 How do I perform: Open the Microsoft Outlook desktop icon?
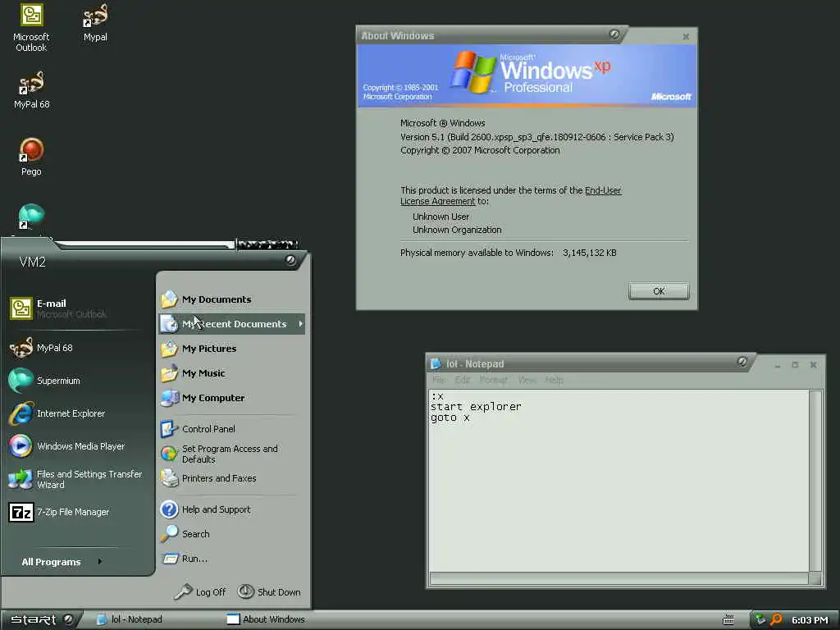(x=31, y=28)
